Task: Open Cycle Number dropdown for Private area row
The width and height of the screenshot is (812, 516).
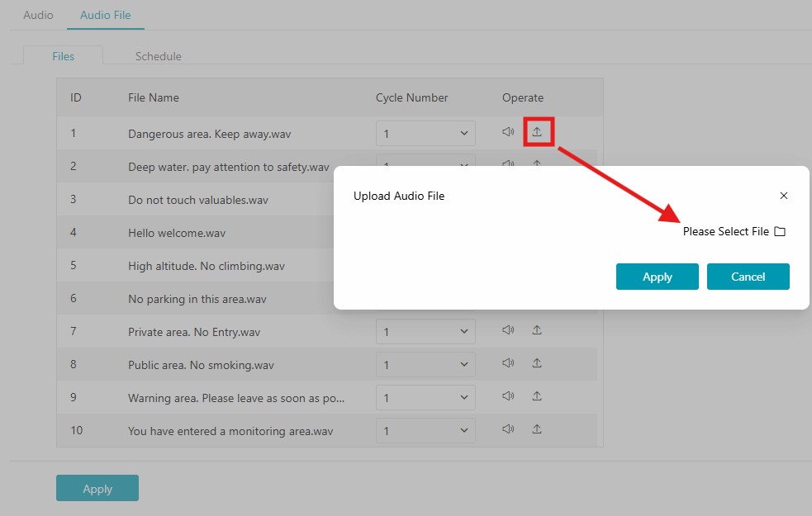Action: point(425,331)
